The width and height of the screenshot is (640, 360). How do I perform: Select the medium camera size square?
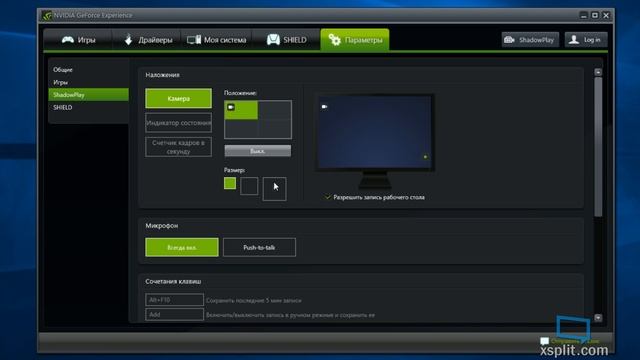(x=249, y=186)
